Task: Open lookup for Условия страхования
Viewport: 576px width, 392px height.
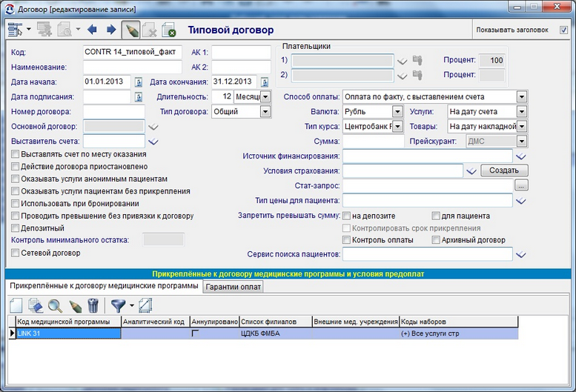Action: pyautogui.click(x=471, y=171)
